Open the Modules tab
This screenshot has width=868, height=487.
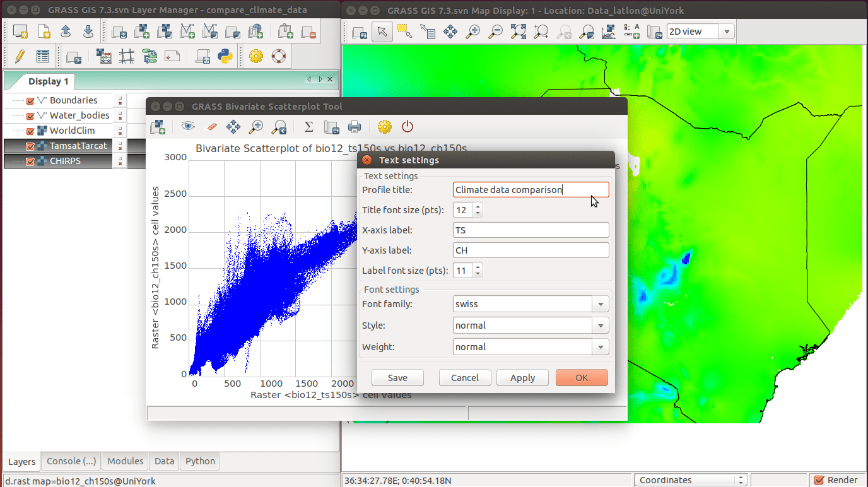[x=124, y=461]
